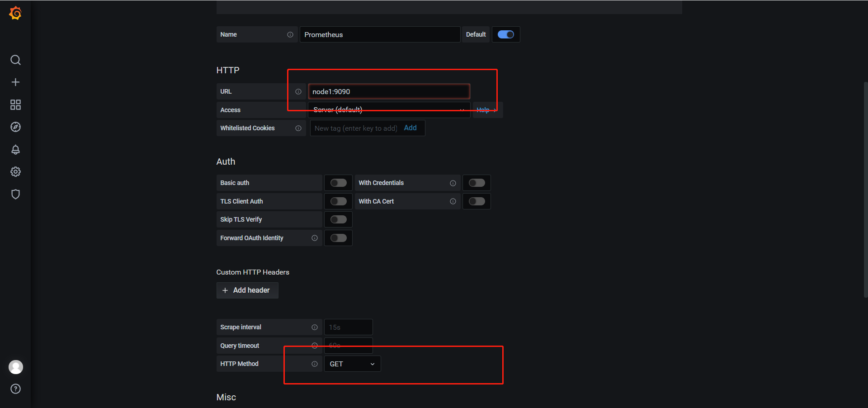
Task: Click the info icon beside With CA Cert
Action: pos(453,201)
